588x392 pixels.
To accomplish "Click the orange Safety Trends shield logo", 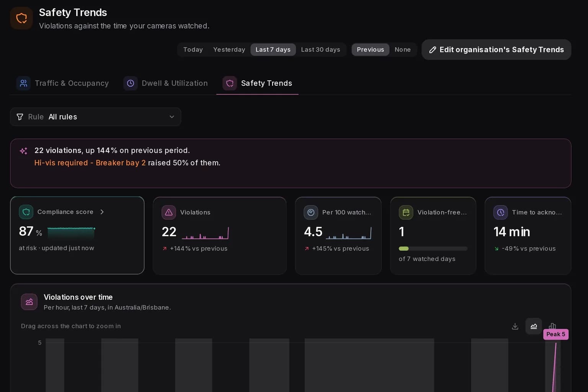I will coord(21,18).
